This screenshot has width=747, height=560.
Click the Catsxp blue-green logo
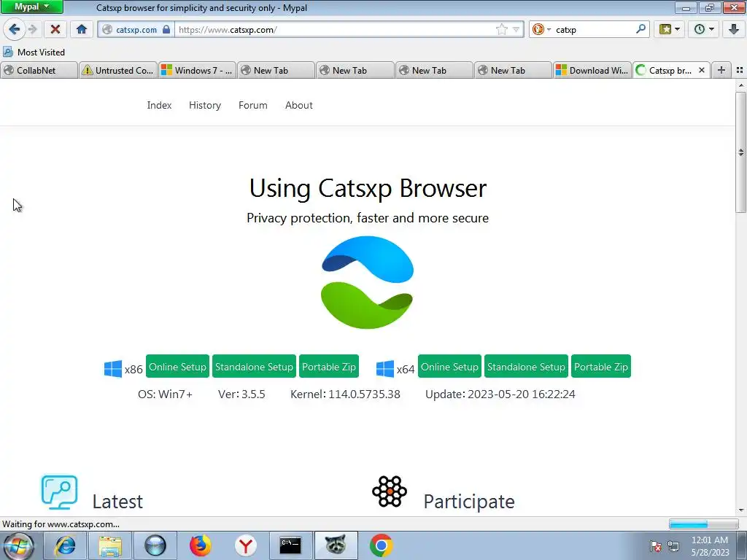pos(368,282)
